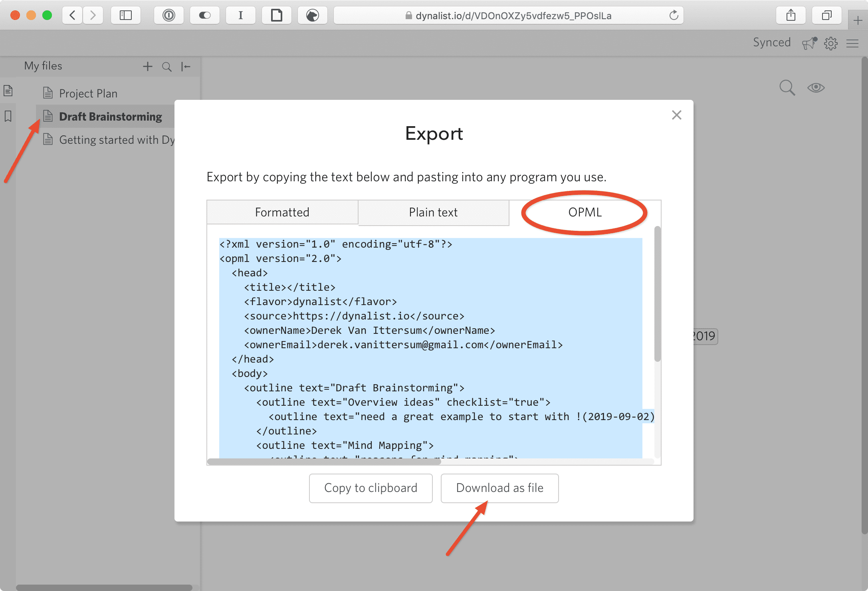
Task: Toggle the Safari sidebar button
Action: pyautogui.click(x=126, y=15)
